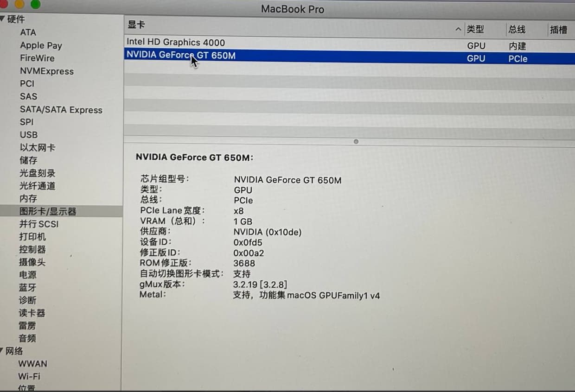Screen dimensions: 575x392
Task: Click the gMux version 3.2.19 [3.2.8]
Action: 260,285
